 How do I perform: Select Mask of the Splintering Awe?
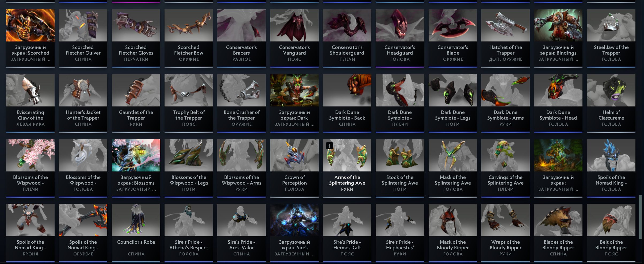[453, 168]
